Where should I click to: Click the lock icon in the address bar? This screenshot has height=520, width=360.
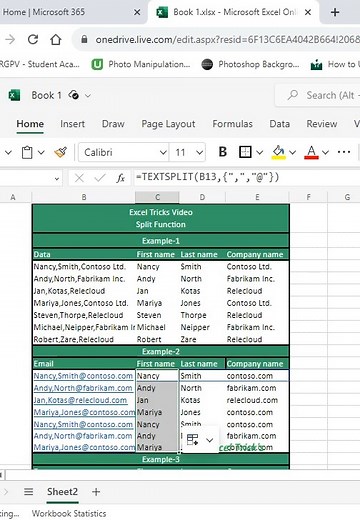[x=85, y=40]
